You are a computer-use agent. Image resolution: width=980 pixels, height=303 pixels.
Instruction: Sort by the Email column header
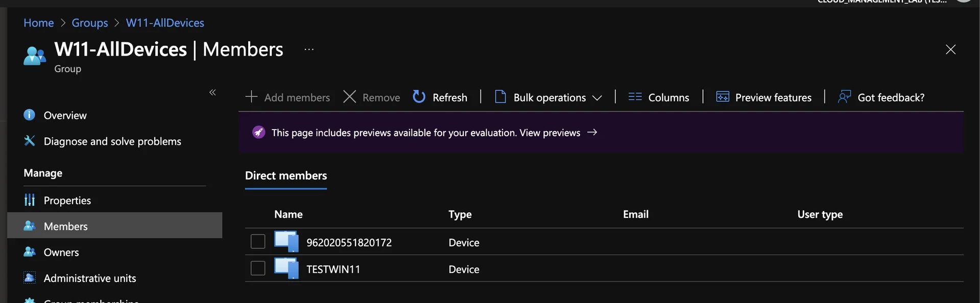[x=636, y=214]
